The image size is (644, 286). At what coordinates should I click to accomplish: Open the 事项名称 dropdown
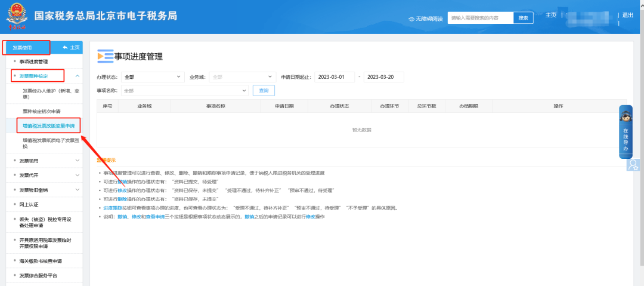tap(185, 91)
